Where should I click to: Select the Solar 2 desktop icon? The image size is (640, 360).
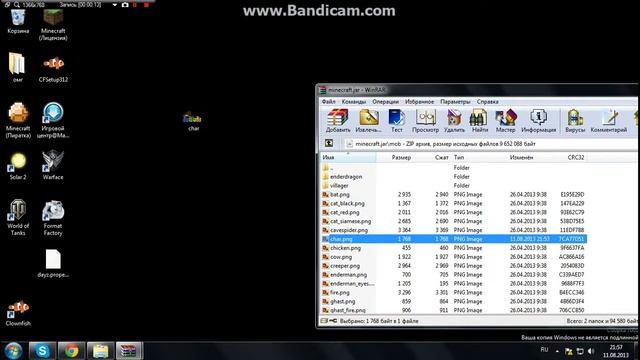click(18, 166)
